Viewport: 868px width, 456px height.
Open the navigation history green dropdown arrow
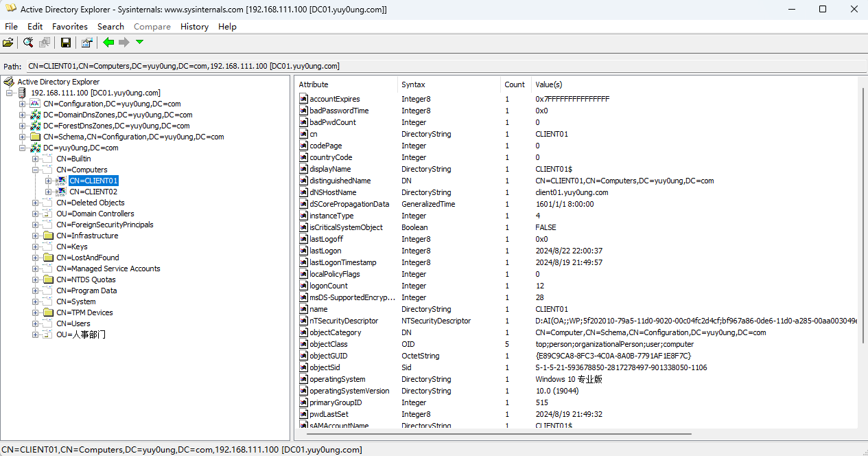point(139,43)
